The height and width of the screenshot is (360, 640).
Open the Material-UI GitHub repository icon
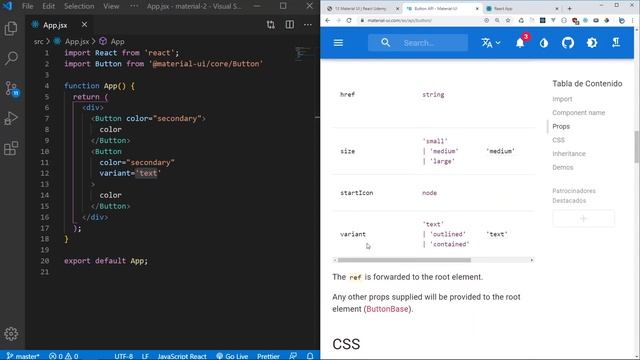click(568, 43)
